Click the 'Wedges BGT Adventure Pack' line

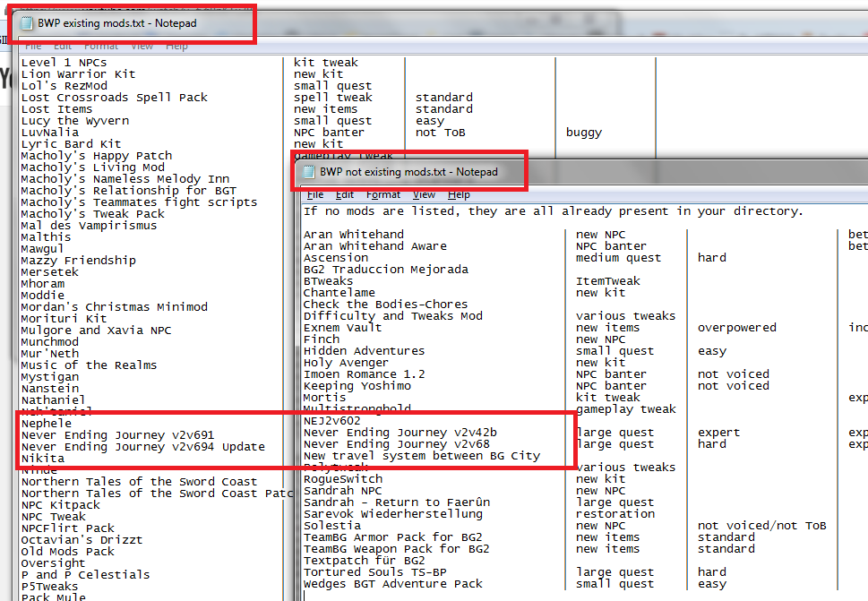[x=392, y=584]
